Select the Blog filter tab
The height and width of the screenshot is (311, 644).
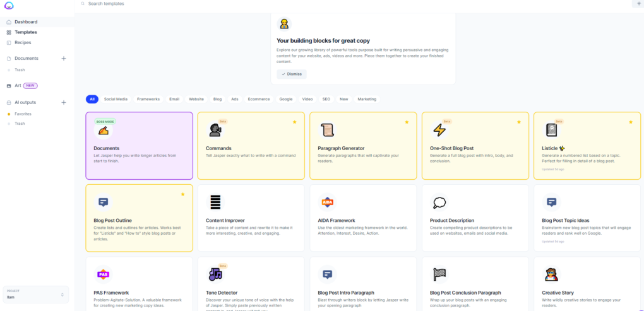[218, 99]
